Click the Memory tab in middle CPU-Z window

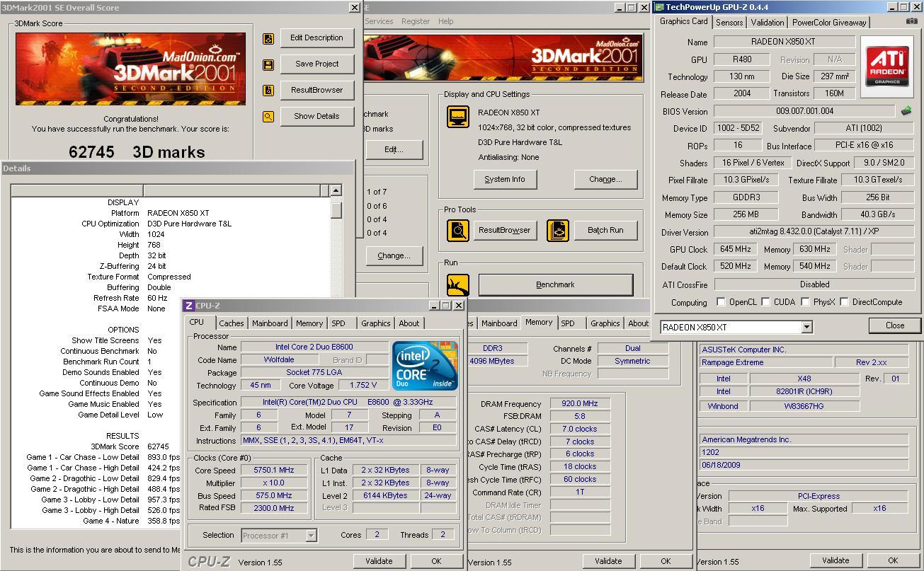(539, 322)
